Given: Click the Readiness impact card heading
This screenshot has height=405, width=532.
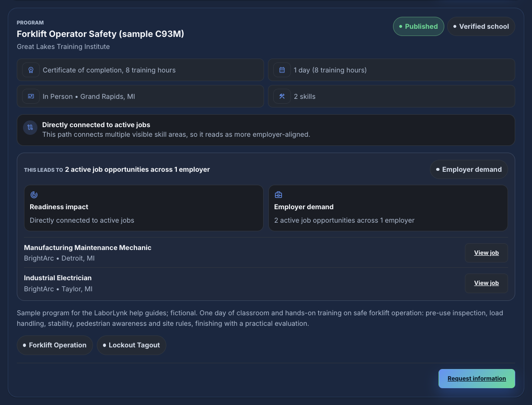Looking at the screenshot, I should [x=59, y=207].
